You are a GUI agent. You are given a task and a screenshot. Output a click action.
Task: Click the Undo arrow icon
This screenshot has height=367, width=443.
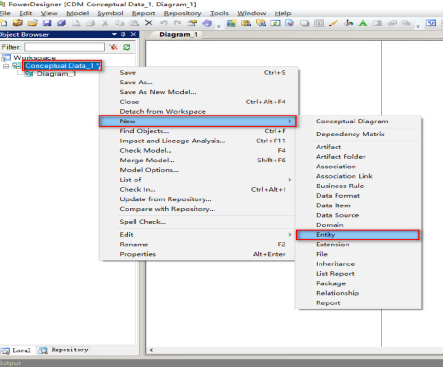pyautogui.click(x=163, y=23)
